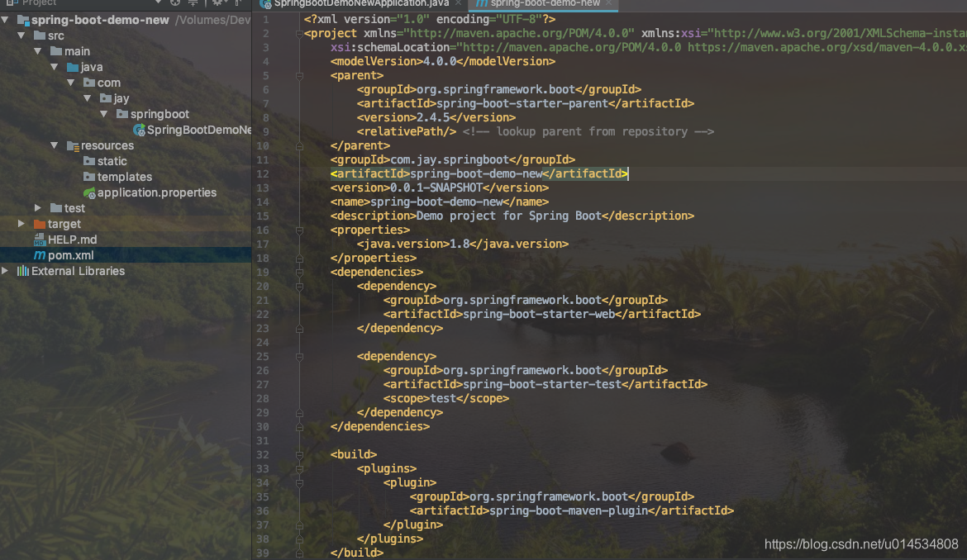Click the name spring-boot-demo-new line

click(x=440, y=202)
